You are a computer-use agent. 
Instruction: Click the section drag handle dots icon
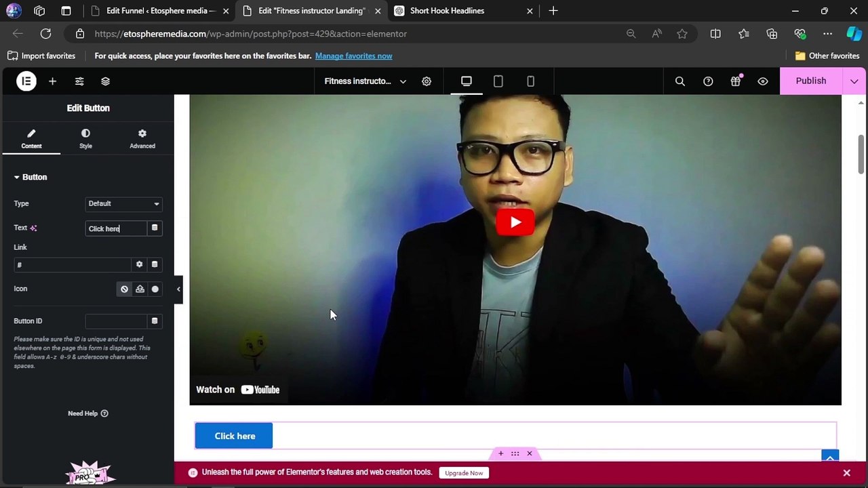tap(515, 453)
